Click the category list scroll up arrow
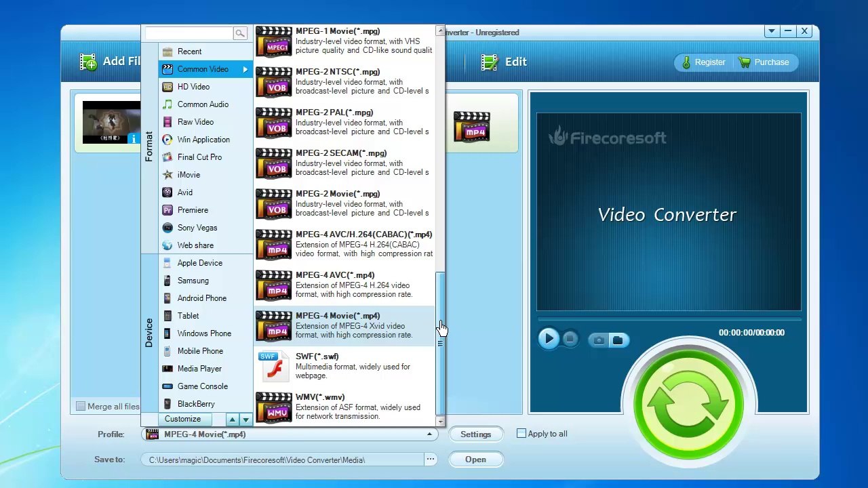The height and width of the screenshot is (488, 868). [x=232, y=420]
